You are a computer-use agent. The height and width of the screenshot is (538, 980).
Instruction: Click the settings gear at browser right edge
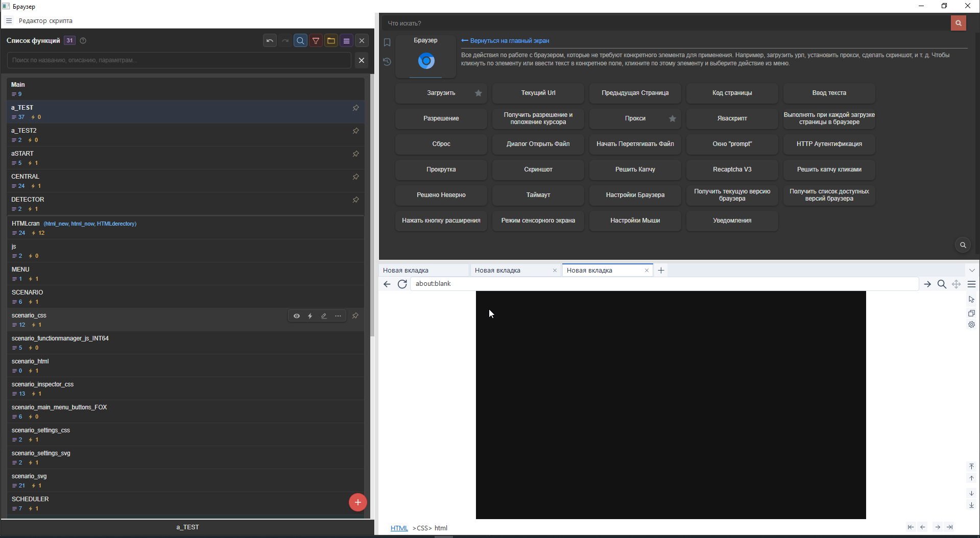click(x=971, y=325)
